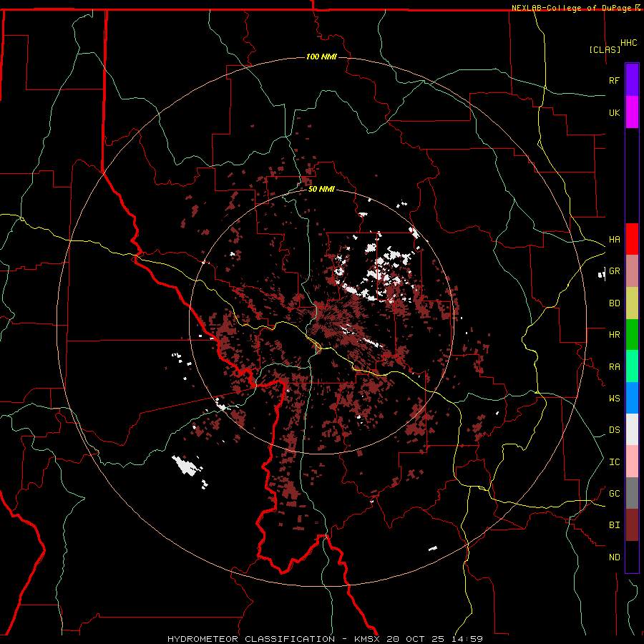The width and height of the screenshot is (644, 644).
Task: Click the 50 NMI range ring label
Action: click(x=321, y=189)
